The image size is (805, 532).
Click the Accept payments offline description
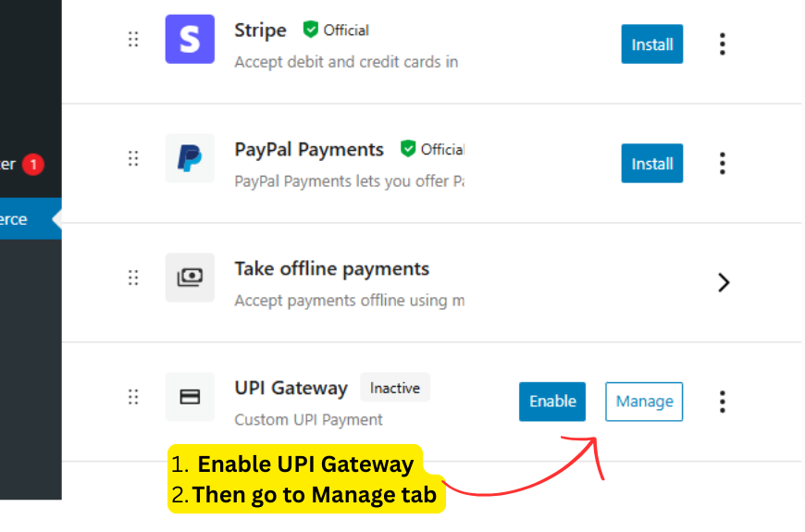(x=350, y=301)
